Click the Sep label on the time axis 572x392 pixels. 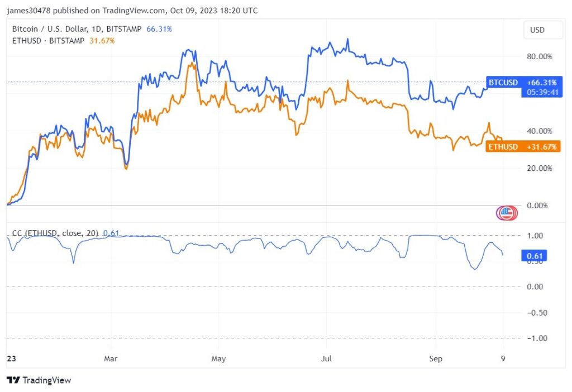(435, 358)
